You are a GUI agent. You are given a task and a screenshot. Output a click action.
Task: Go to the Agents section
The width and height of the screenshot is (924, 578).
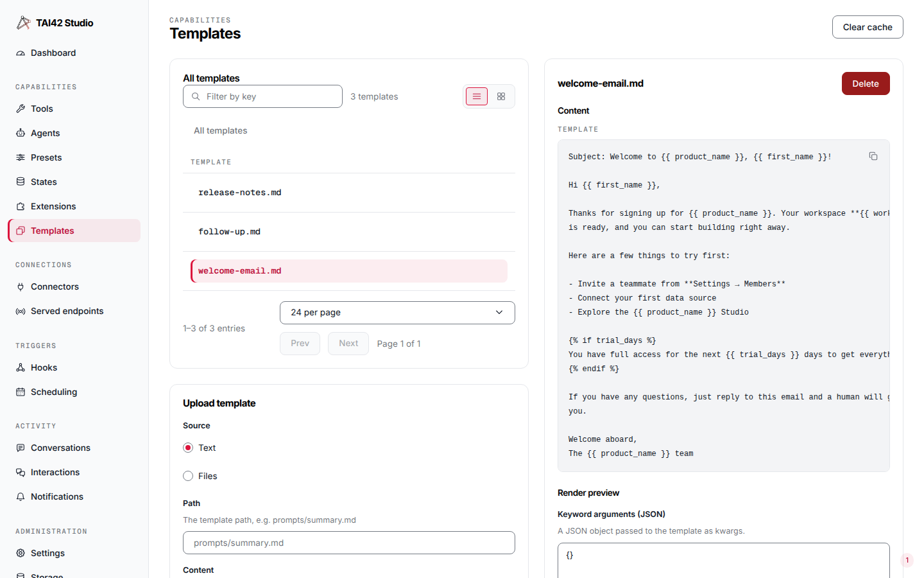pos(74,134)
